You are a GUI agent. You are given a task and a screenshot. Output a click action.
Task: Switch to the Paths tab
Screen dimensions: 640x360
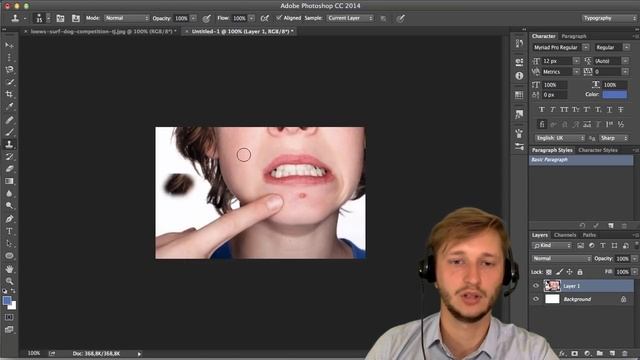click(589, 235)
